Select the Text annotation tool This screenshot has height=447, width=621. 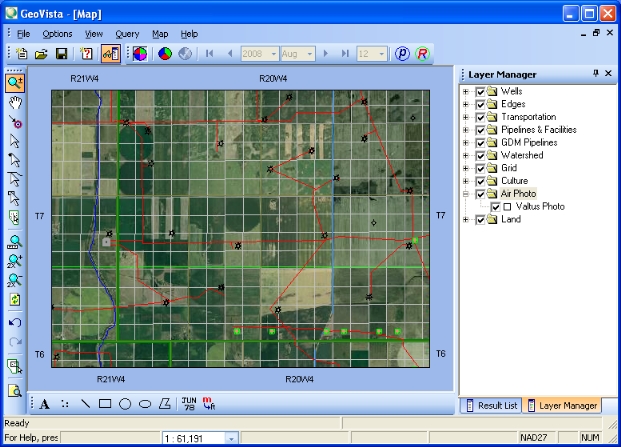click(x=44, y=404)
